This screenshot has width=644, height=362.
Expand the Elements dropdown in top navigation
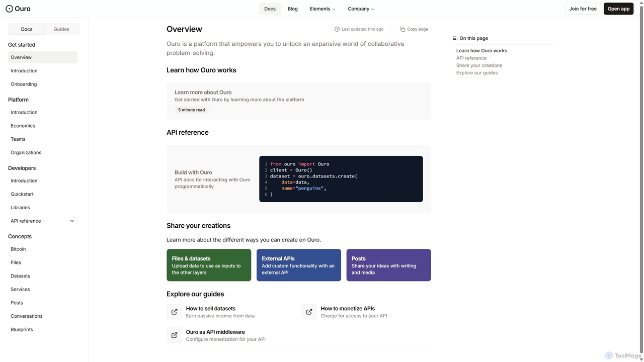(323, 9)
